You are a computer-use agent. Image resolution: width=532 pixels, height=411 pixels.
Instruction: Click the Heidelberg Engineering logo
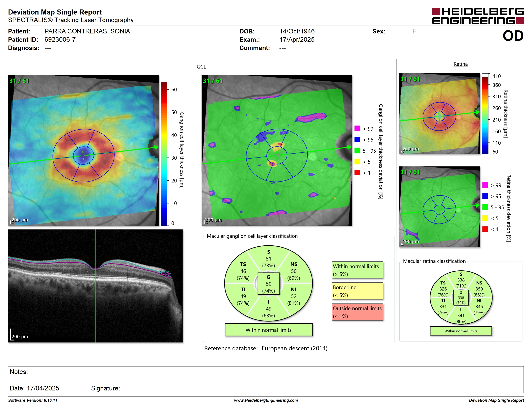coord(478,16)
